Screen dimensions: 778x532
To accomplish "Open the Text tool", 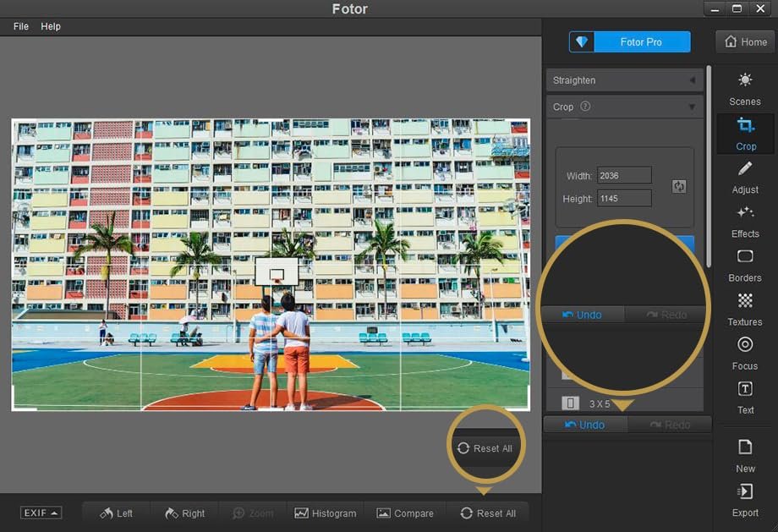I will click(x=745, y=398).
